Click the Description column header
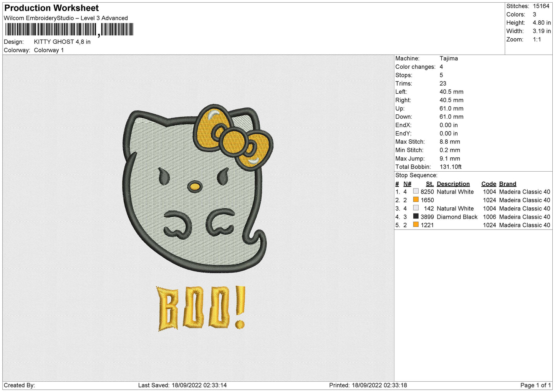Image resolution: width=555 pixels, height=392 pixels. [453, 184]
